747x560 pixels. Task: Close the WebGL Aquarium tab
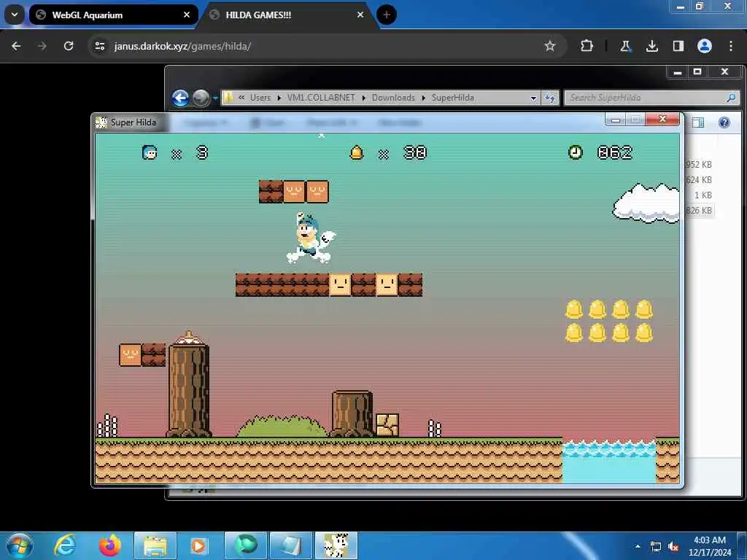click(187, 15)
